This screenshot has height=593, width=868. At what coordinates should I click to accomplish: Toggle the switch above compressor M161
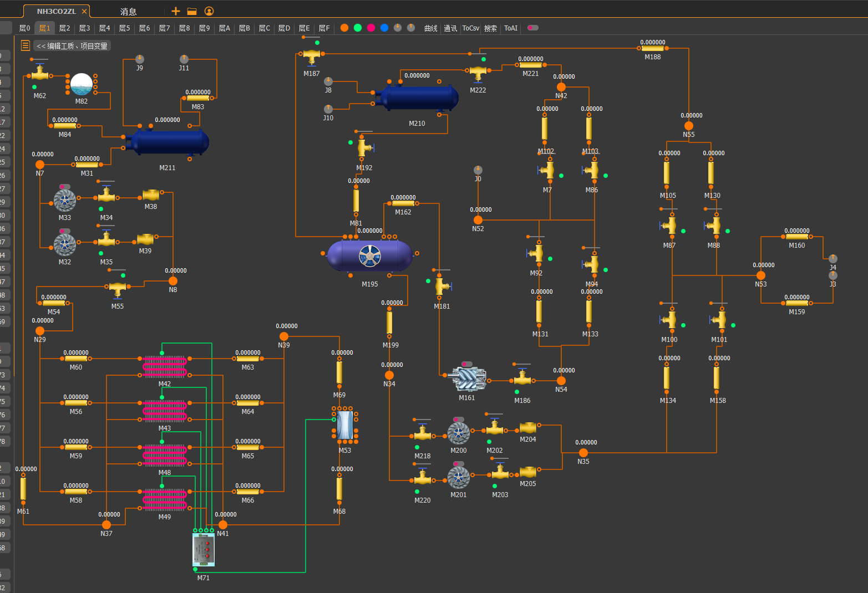pyautogui.click(x=467, y=364)
